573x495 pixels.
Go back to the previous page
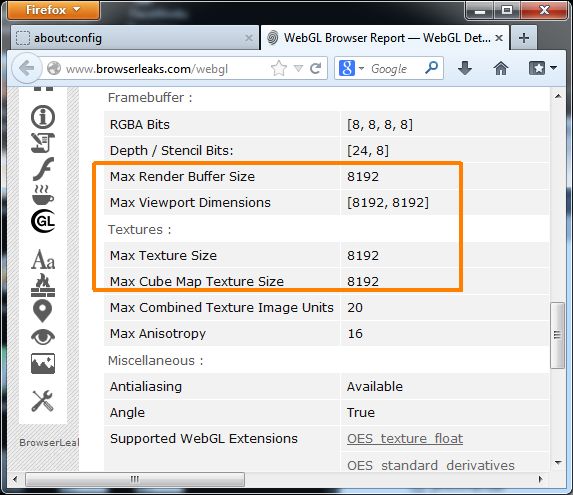point(27,68)
